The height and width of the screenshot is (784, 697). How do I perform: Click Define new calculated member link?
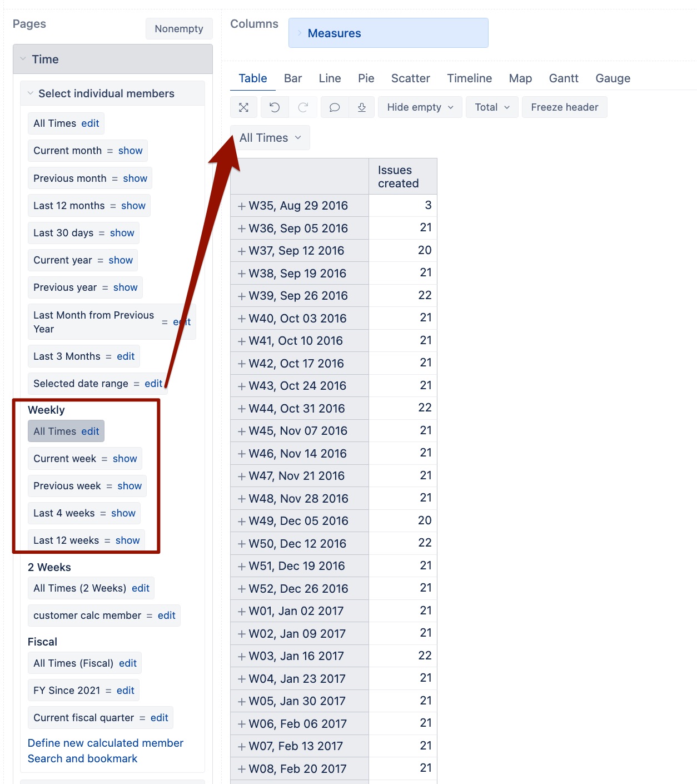tap(106, 743)
